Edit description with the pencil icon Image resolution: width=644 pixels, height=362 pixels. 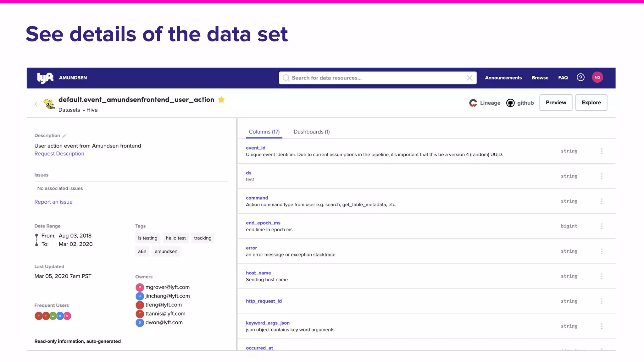point(64,136)
